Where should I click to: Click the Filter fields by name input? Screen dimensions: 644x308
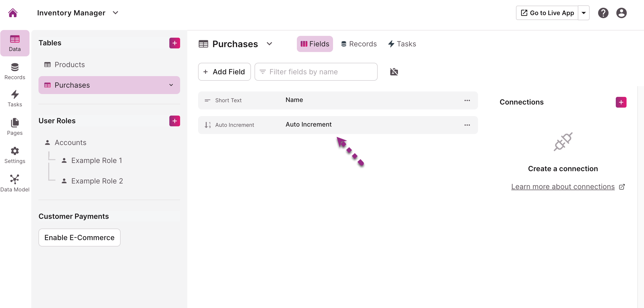point(316,72)
